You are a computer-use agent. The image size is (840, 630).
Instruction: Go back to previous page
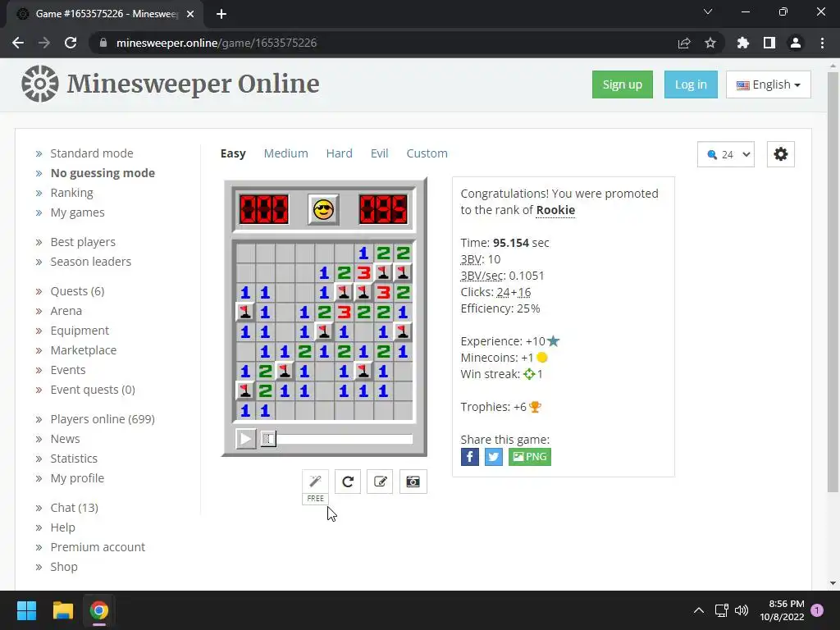point(18,43)
